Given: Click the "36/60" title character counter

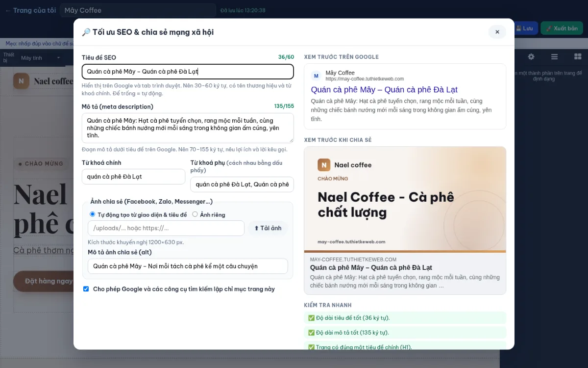Looking at the screenshot, I should (x=286, y=57).
